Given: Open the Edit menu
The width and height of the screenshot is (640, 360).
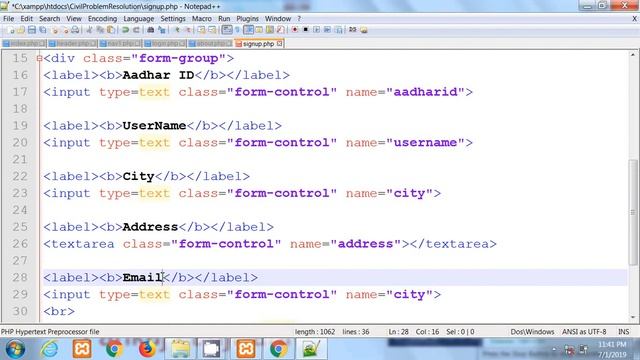Looking at the screenshot, I should click(27, 19).
